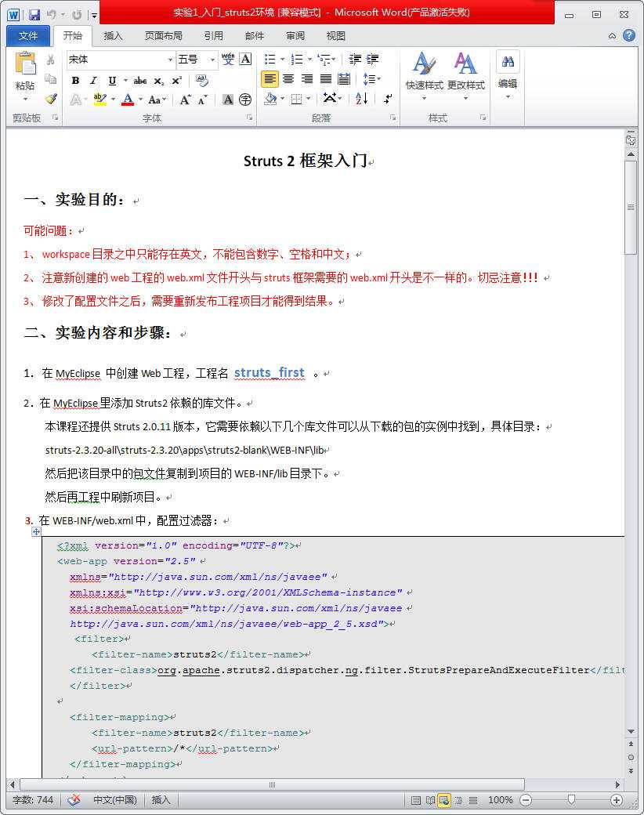The image size is (644, 815).
Task: Open the font name 宋体 dropdown
Action: [x=170, y=60]
